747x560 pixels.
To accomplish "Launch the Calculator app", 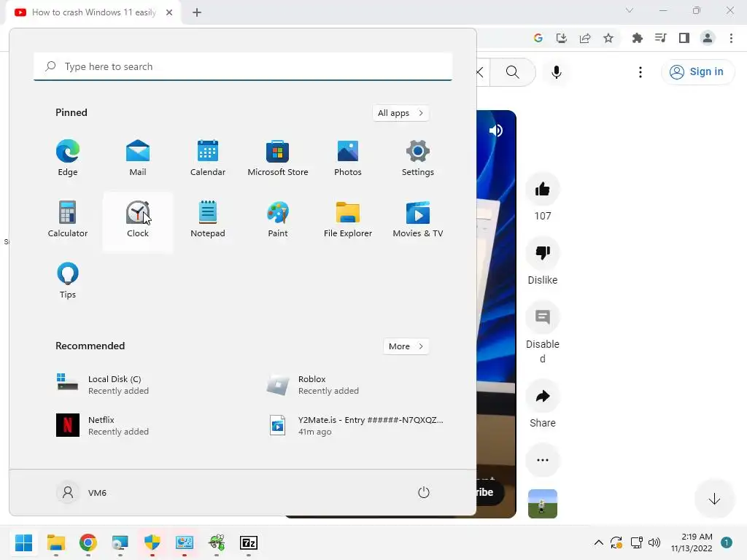I will pyautogui.click(x=68, y=219).
